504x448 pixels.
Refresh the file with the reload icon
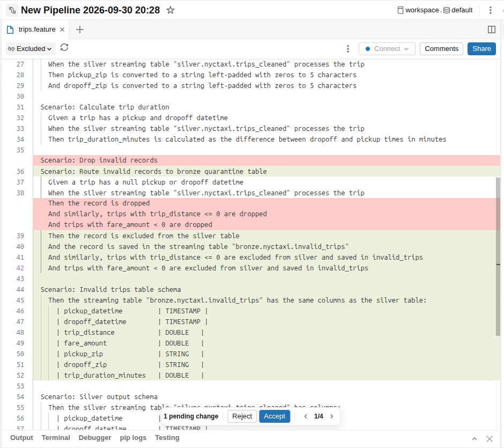click(64, 48)
